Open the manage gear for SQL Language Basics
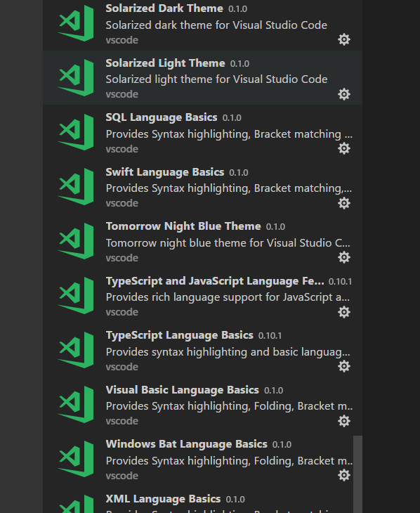This screenshot has width=420, height=513. click(x=343, y=148)
